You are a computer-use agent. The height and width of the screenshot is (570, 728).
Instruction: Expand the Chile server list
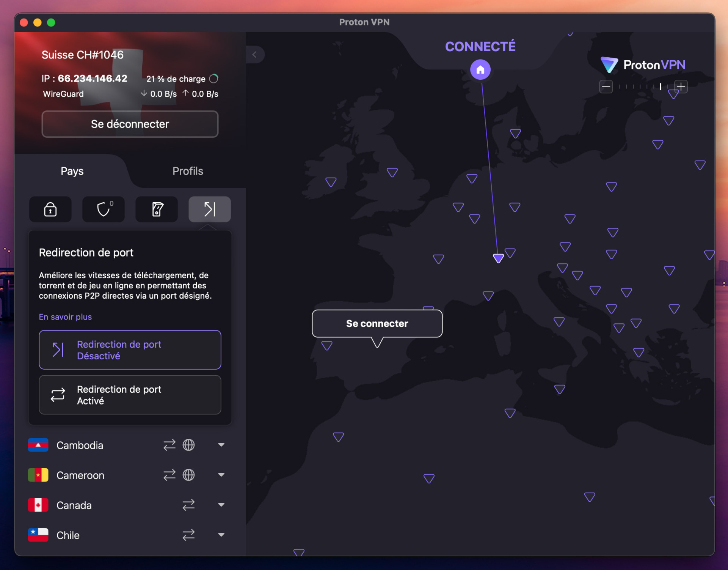221,535
